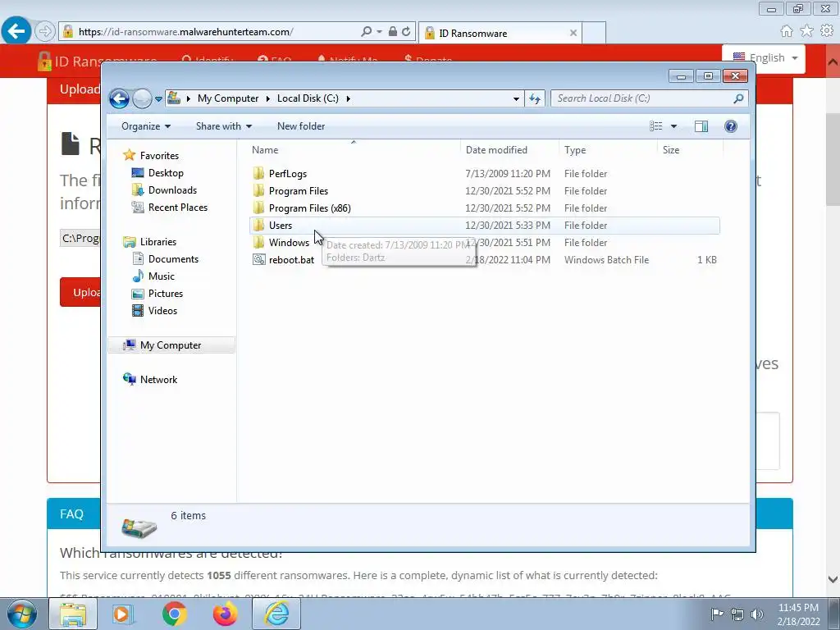Go back in Explorer window
Viewport: 840px width, 630px height.
click(x=119, y=98)
